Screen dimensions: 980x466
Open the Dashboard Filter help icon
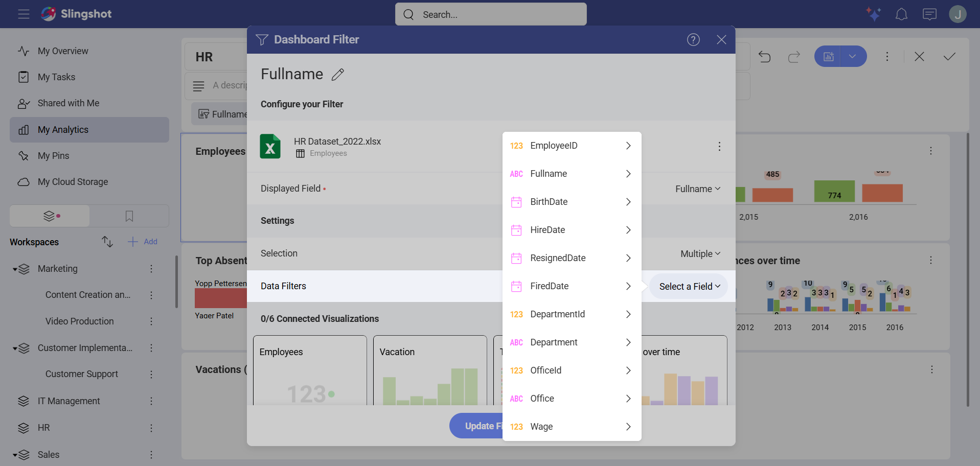(x=693, y=40)
